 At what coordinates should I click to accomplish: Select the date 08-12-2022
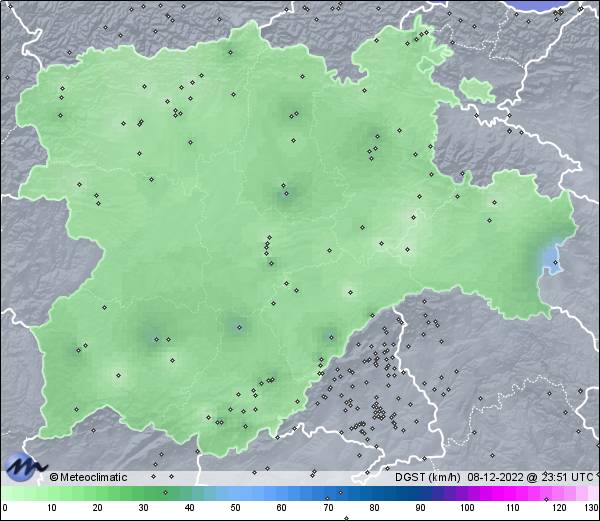point(495,477)
